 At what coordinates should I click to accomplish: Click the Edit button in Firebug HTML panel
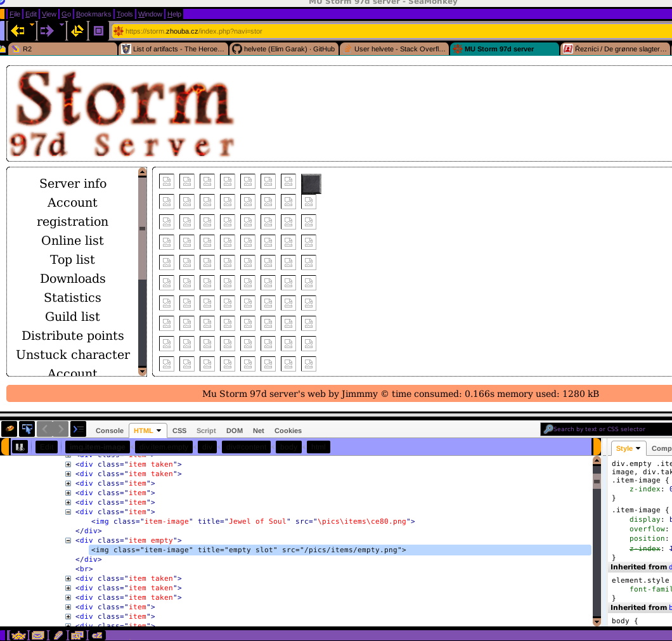(x=46, y=447)
